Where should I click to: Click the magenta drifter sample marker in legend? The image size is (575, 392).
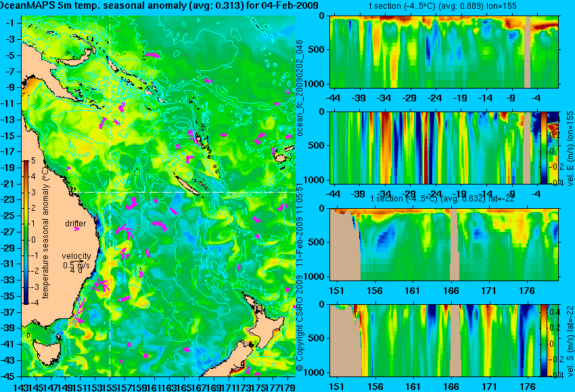tap(76, 229)
